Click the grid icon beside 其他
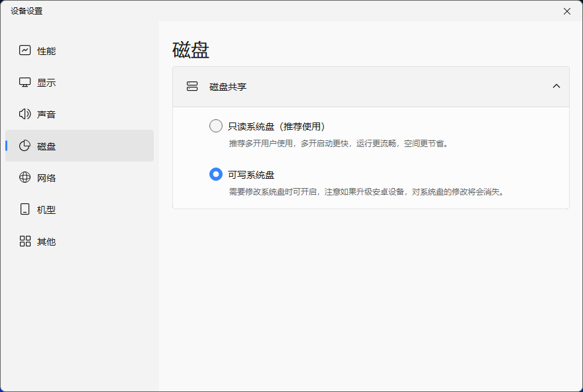The image size is (583, 392). [x=25, y=241]
